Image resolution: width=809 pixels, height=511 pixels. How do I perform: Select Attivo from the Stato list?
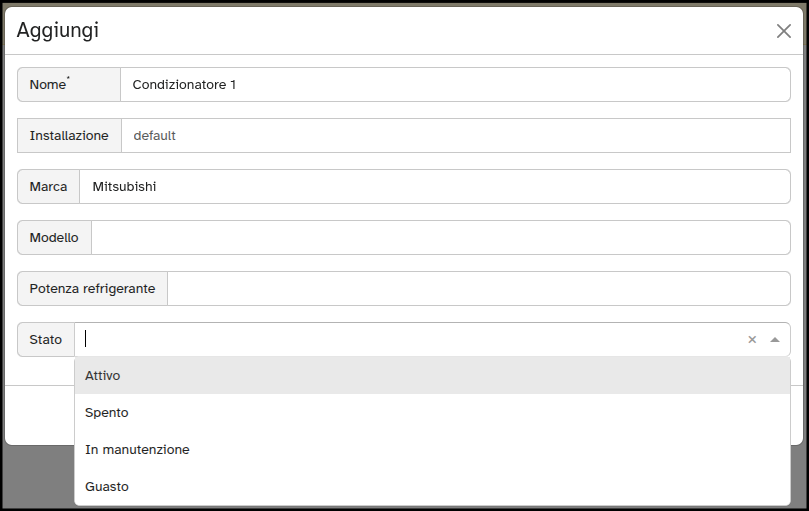point(432,376)
